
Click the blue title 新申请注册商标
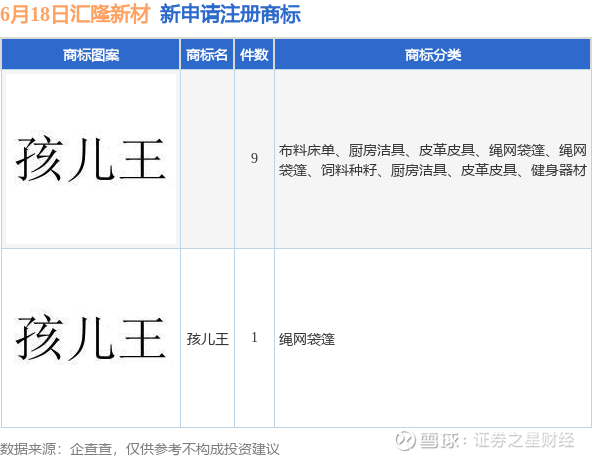click(230, 14)
